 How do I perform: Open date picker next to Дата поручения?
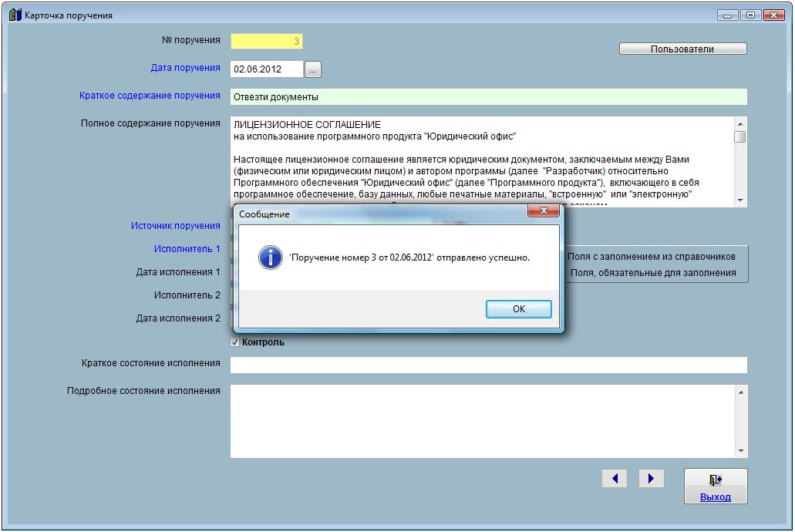click(313, 69)
